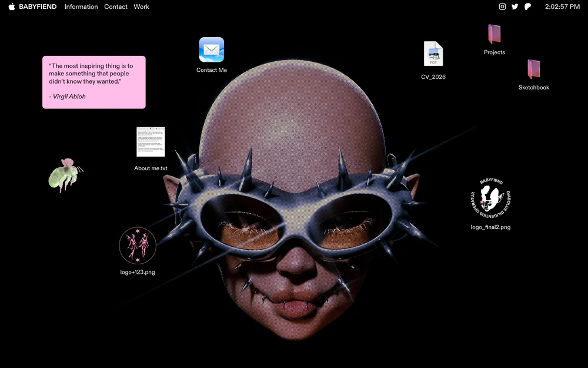This screenshot has height=368, width=588.
Task: Open the CV_2026 PDF file
Action: (433, 54)
